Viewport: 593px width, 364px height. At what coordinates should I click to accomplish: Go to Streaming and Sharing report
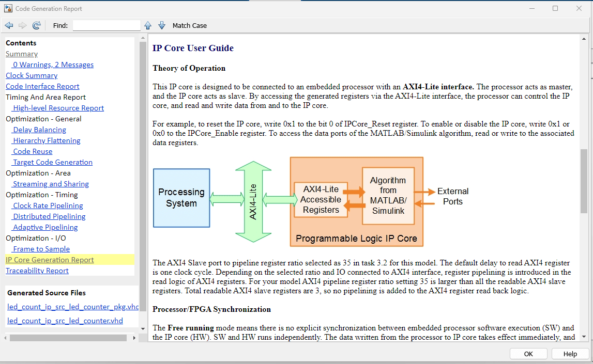tap(51, 184)
